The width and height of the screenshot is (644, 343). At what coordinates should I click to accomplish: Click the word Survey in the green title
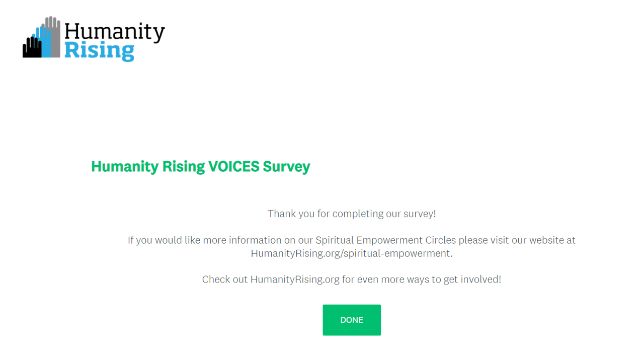pyautogui.click(x=286, y=166)
